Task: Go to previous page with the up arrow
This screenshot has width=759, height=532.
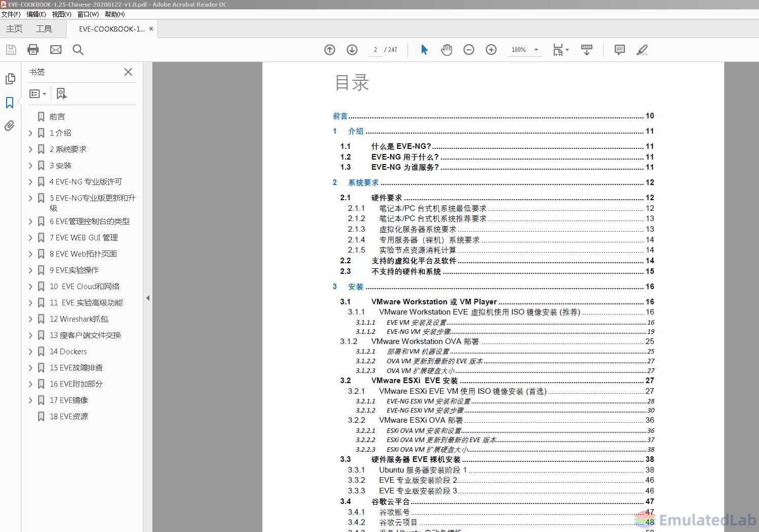Action: click(330, 50)
